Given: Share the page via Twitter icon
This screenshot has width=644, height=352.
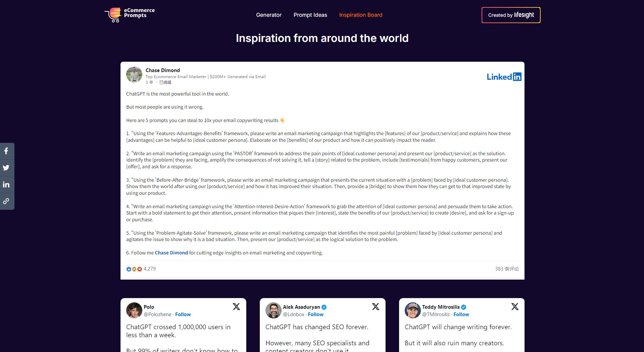Looking at the screenshot, I should 6,168.
